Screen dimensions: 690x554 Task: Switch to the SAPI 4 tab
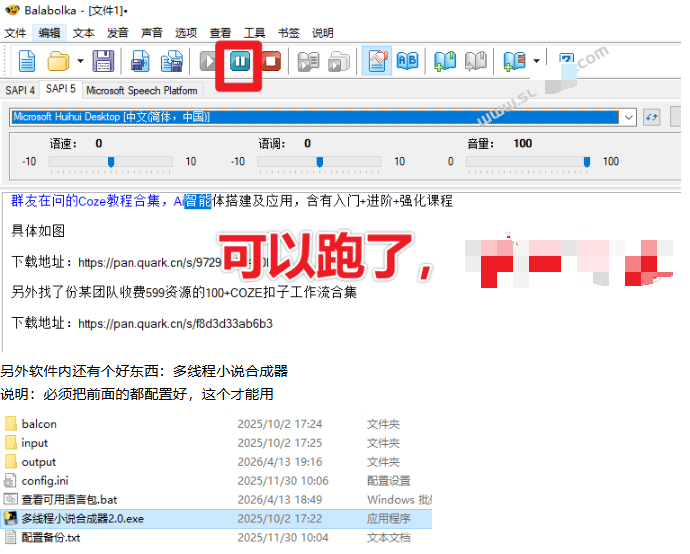point(20,90)
